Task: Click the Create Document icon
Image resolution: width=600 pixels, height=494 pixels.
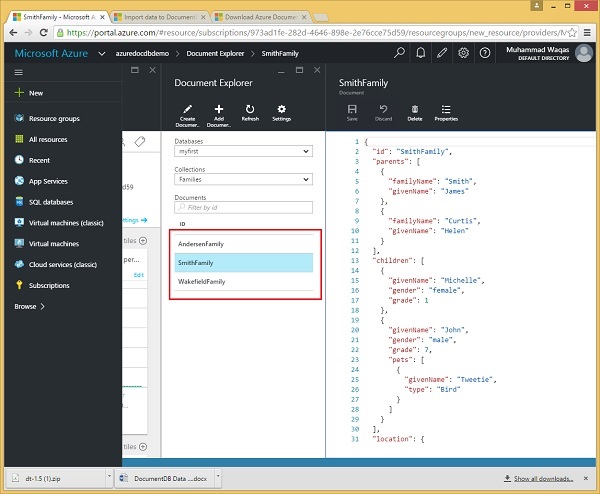Action: click(x=187, y=108)
